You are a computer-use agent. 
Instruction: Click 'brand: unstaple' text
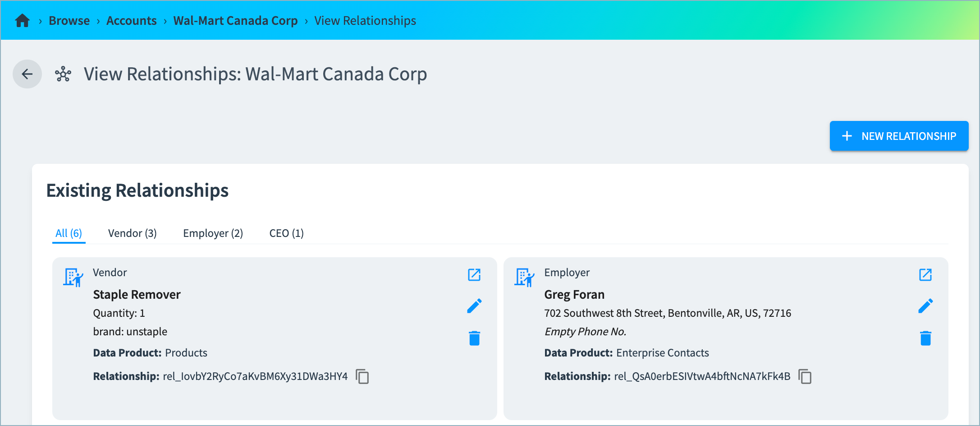[130, 332]
